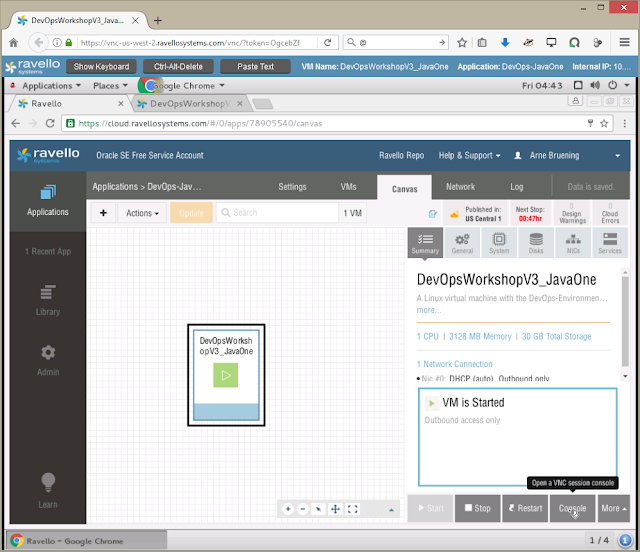Click the Ravello logo in the cloud header

coord(48,155)
